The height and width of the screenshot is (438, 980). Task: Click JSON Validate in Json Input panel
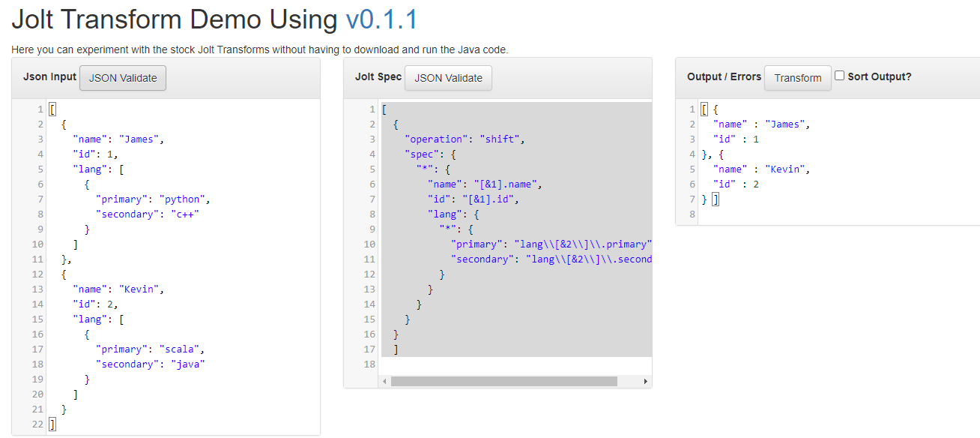pos(123,78)
